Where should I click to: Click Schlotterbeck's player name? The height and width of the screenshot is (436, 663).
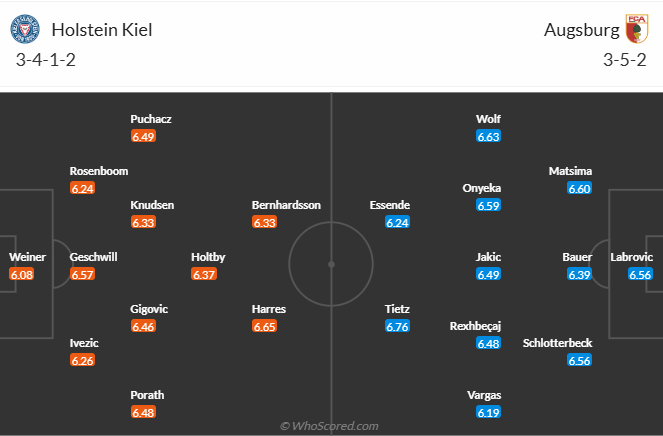(x=557, y=343)
